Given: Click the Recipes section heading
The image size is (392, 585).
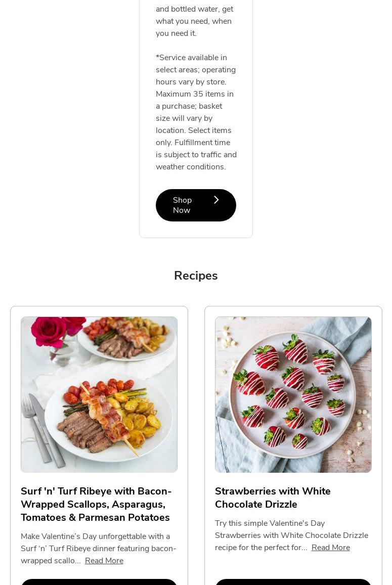Looking at the screenshot, I should click(196, 276).
